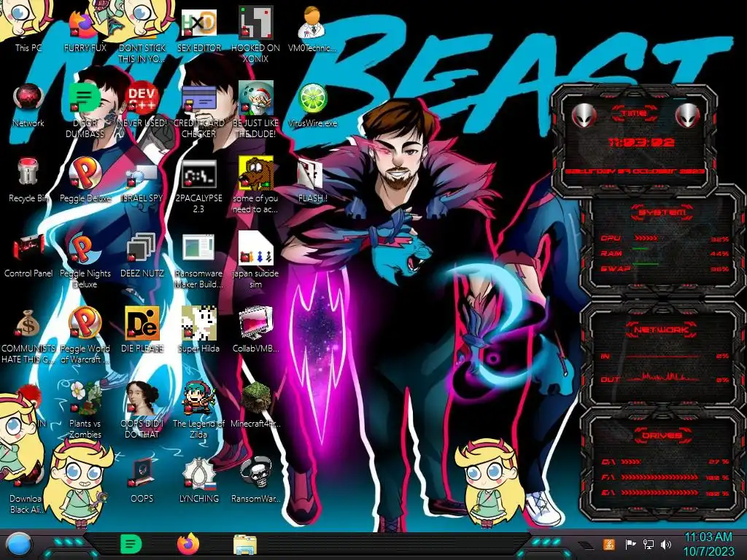Launch Firefox from the taskbar

pyautogui.click(x=188, y=544)
